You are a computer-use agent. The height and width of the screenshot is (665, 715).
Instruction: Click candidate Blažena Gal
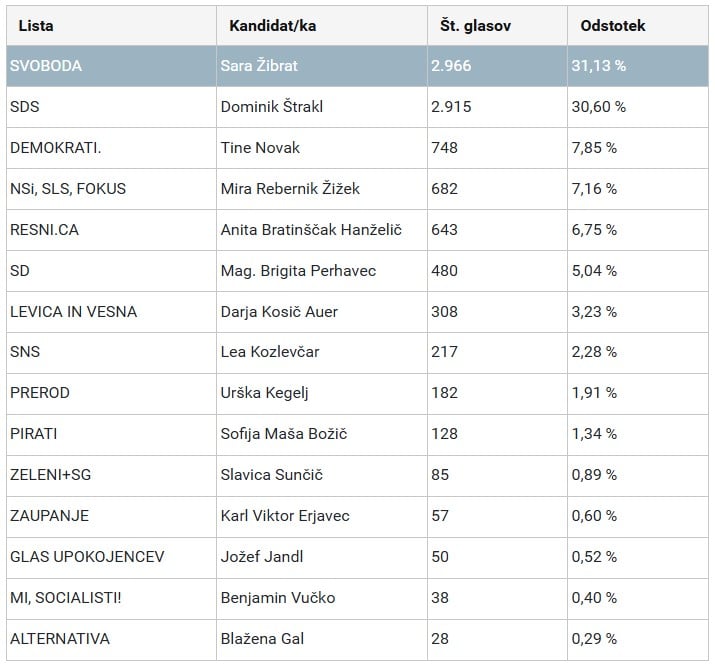[x=262, y=639]
